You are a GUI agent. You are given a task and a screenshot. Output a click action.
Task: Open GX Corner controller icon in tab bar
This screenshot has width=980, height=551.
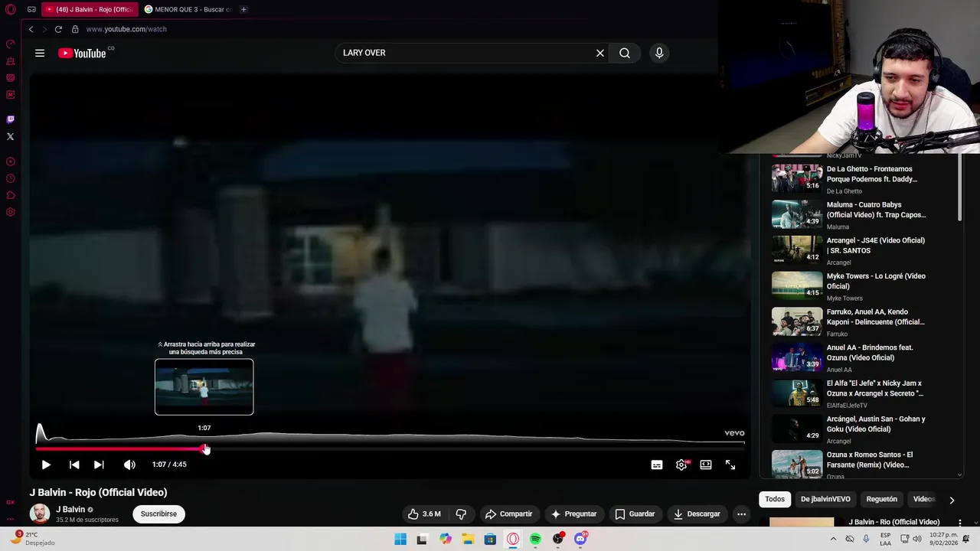click(31, 9)
